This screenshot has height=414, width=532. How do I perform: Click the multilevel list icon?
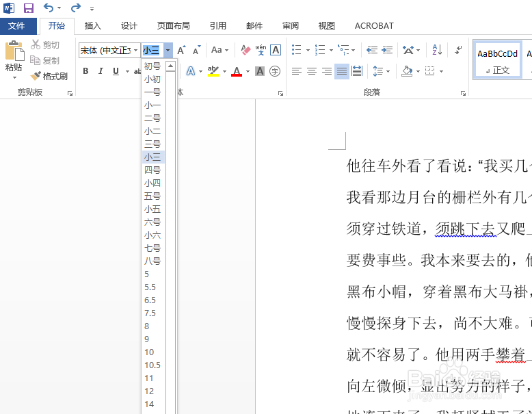point(343,50)
